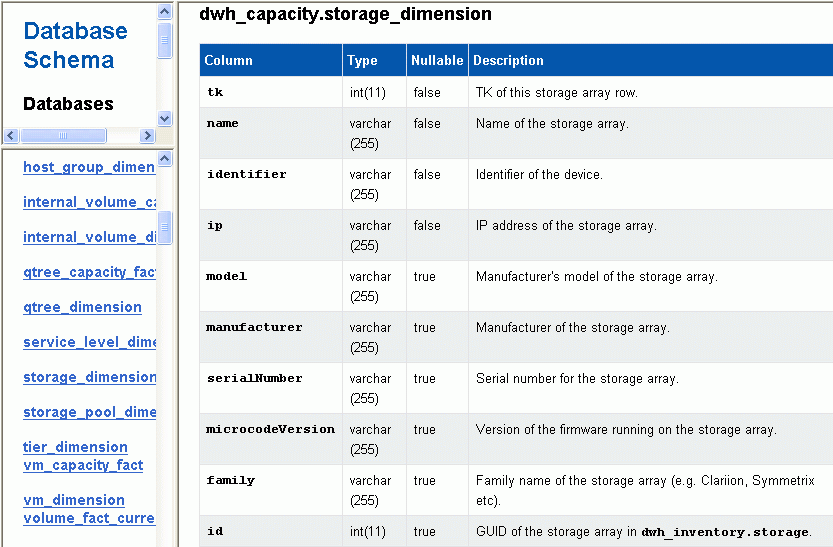This screenshot has height=547, width=833.
Task: Click the storage_dimension link in sidebar
Action: (x=89, y=377)
